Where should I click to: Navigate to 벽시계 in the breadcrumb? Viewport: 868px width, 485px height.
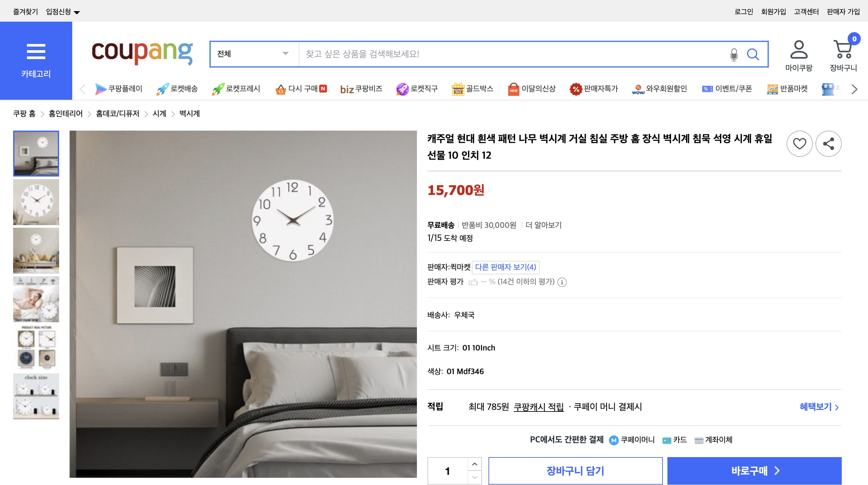tap(188, 114)
